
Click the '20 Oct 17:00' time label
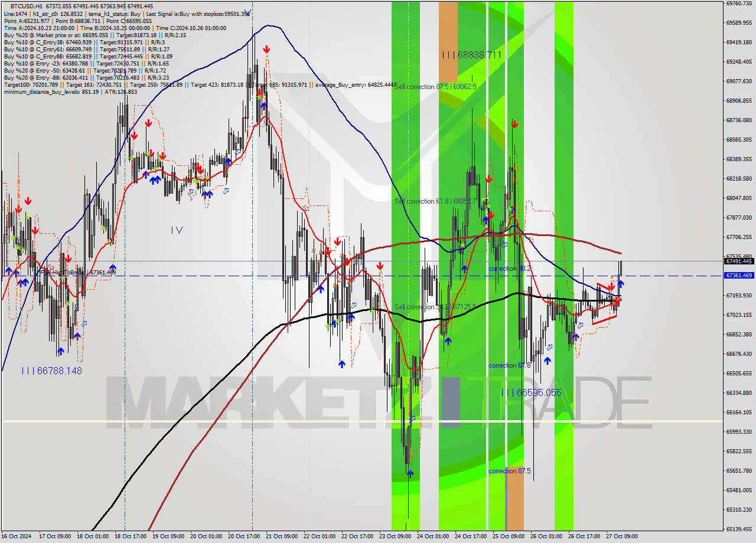pos(243,537)
